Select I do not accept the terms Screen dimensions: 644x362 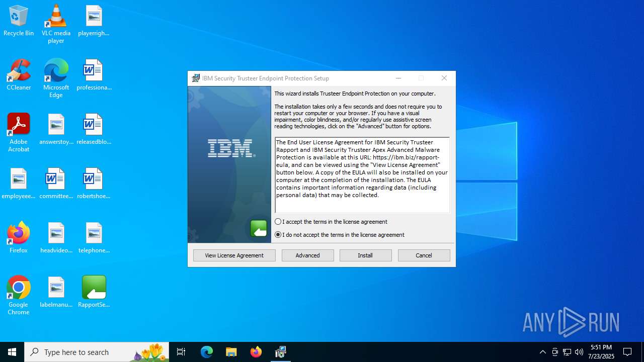coord(340,235)
